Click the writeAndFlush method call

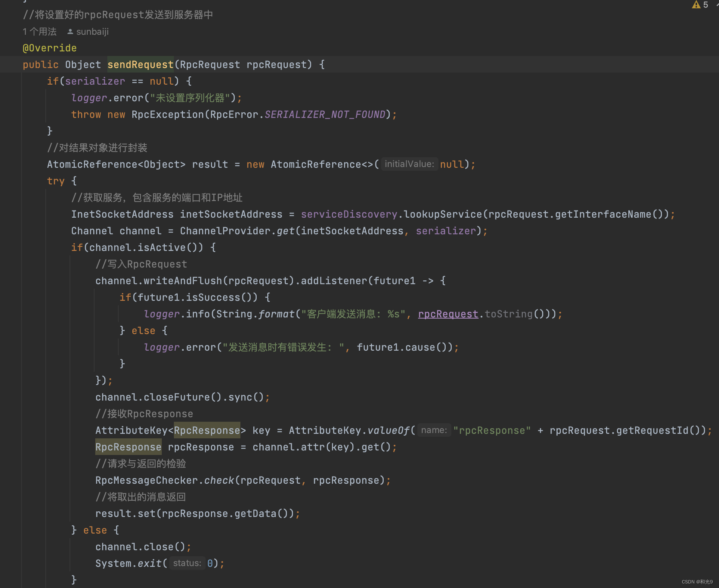183,281
